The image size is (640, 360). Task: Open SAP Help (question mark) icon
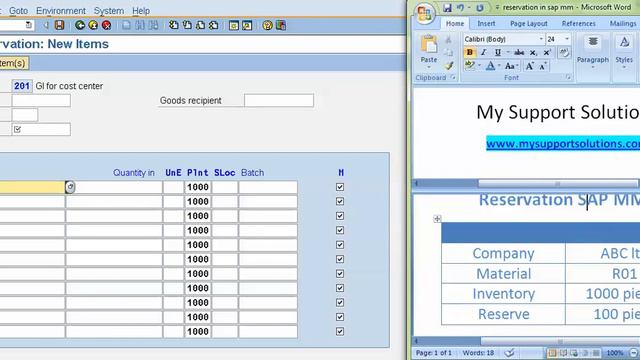(x=267, y=25)
